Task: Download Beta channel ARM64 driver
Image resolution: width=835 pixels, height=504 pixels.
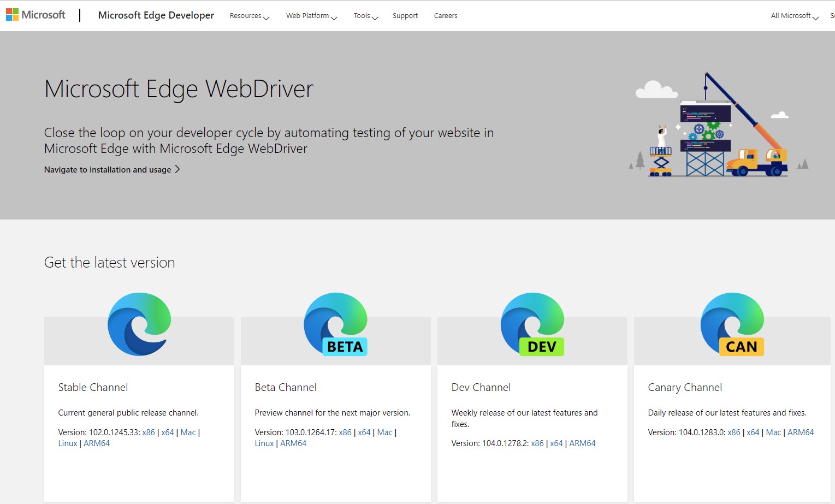Action: coord(293,443)
